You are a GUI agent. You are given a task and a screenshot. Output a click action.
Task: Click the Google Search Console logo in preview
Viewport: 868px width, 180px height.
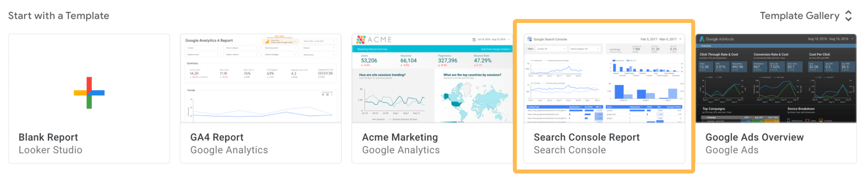tap(529, 39)
